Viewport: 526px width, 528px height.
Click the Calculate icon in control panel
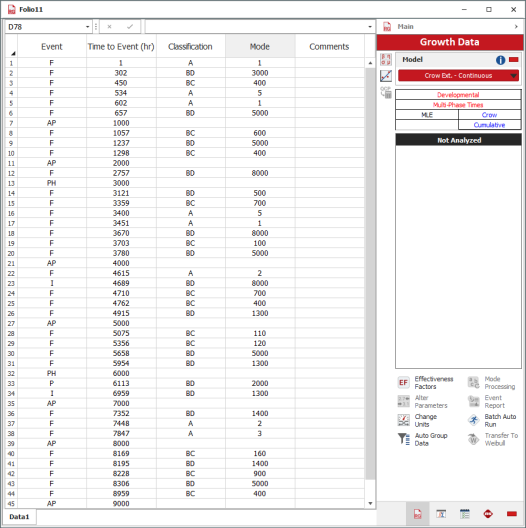tap(386, 60)
